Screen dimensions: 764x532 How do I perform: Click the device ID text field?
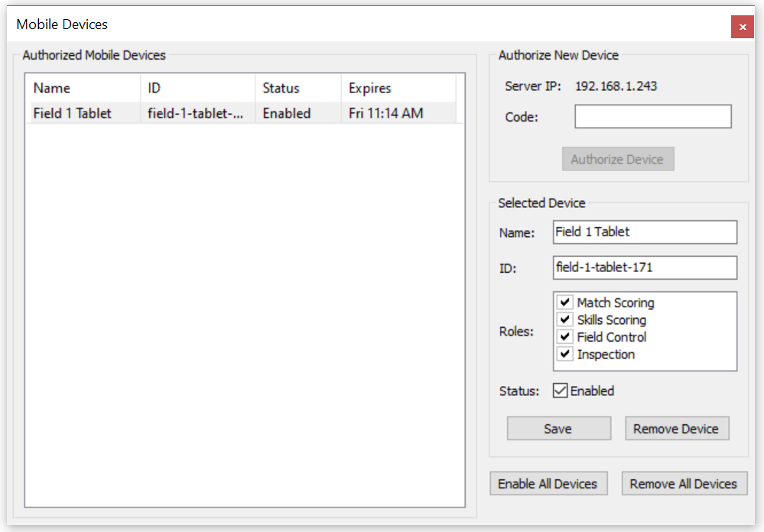[x=644, y=268]
